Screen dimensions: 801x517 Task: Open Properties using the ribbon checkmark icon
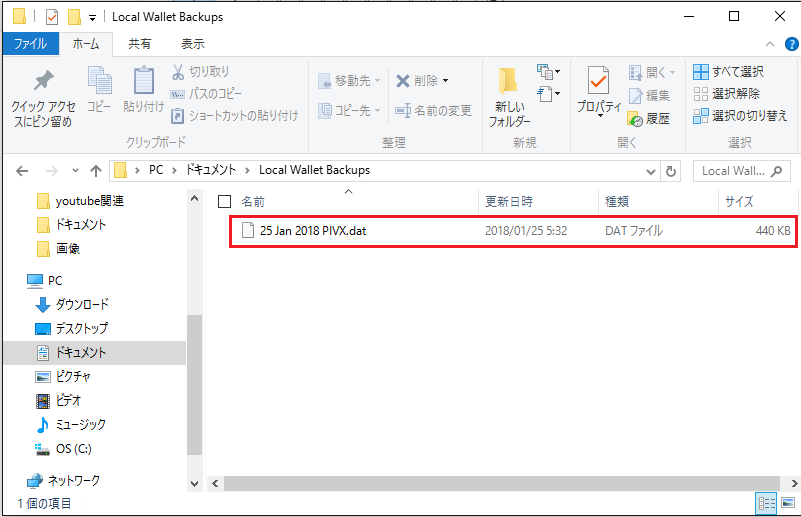point(598,83)
